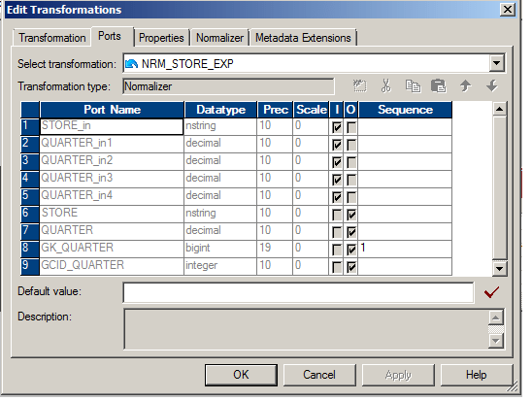Select the QUARTER_in2 port name cell
The width and height of the screenshot is (532, 401).
pyautogui.click(x=112, y=161)
